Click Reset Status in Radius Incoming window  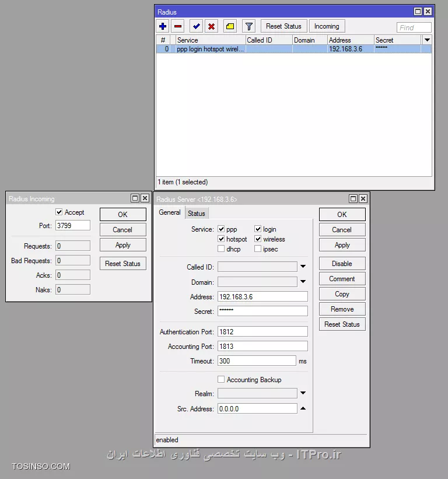123,264
